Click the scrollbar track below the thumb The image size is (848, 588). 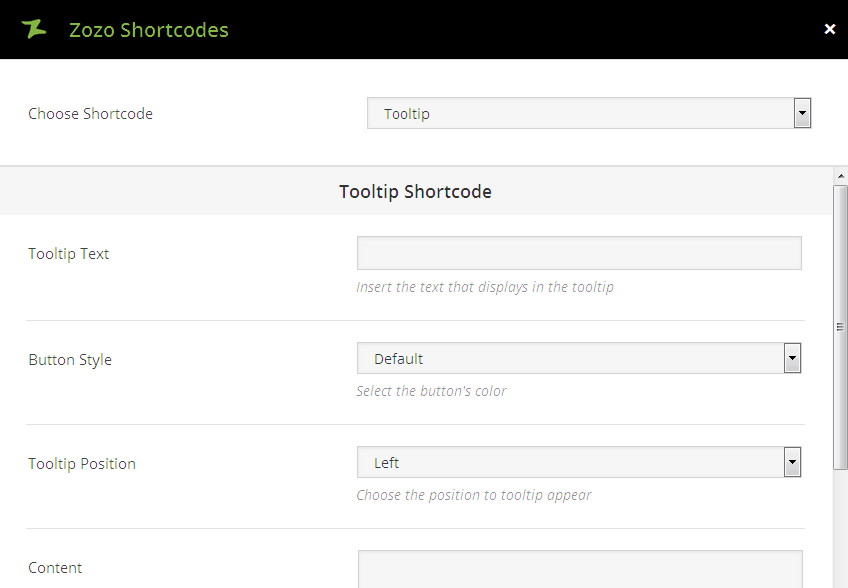pos(840,530)
